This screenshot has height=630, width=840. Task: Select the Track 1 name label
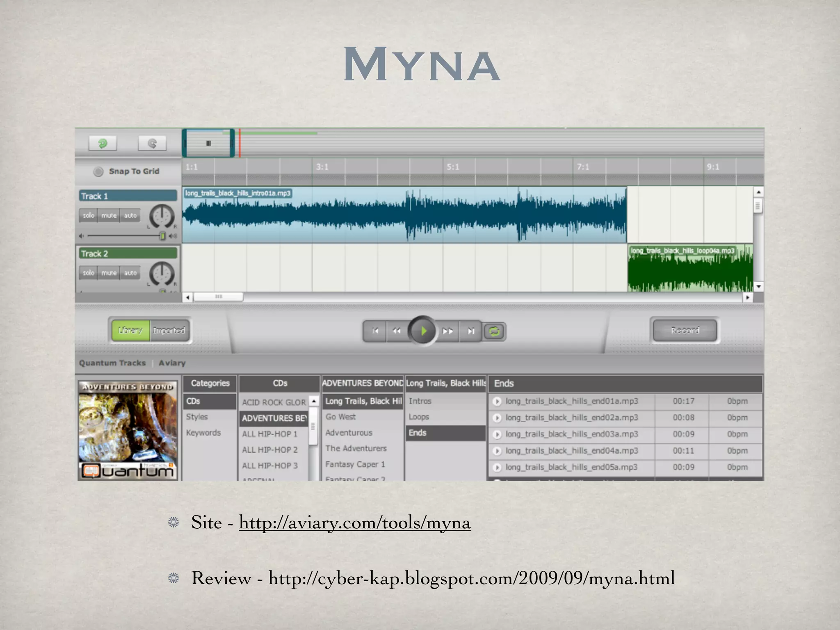coord(128,196)
